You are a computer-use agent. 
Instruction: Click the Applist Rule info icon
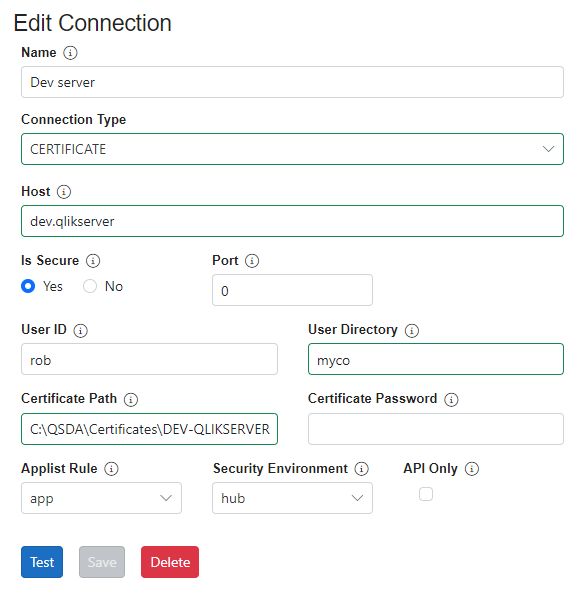(x=111, y=469)
